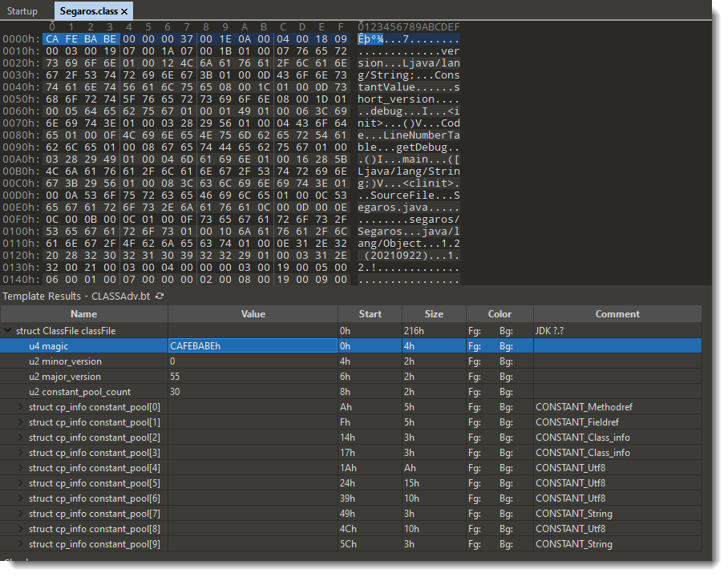
Task: Expand the constant_pool[7] struct
Action: pyautogui.click(x=22, y=514)
